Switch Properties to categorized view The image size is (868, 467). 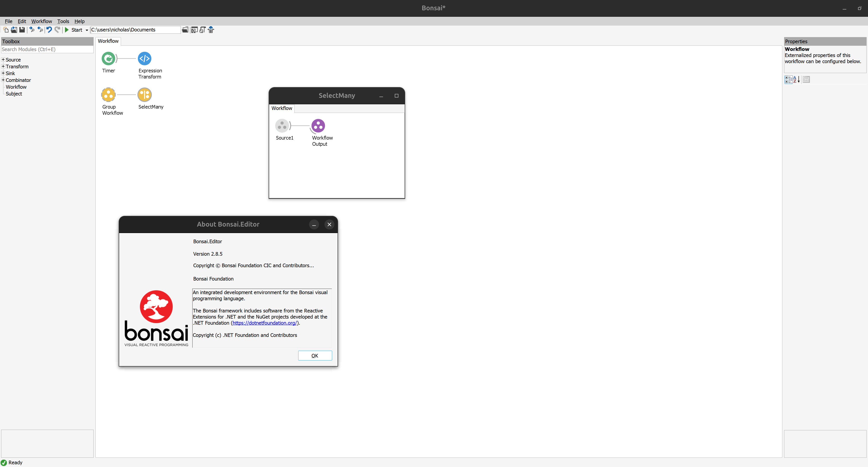[x=788, y=80]
